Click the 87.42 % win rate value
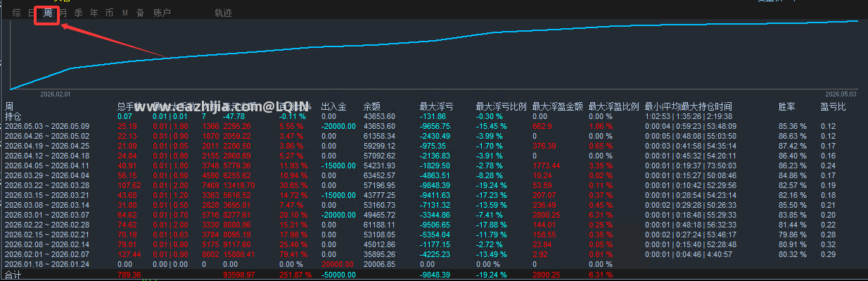 (x=792, y=146)
